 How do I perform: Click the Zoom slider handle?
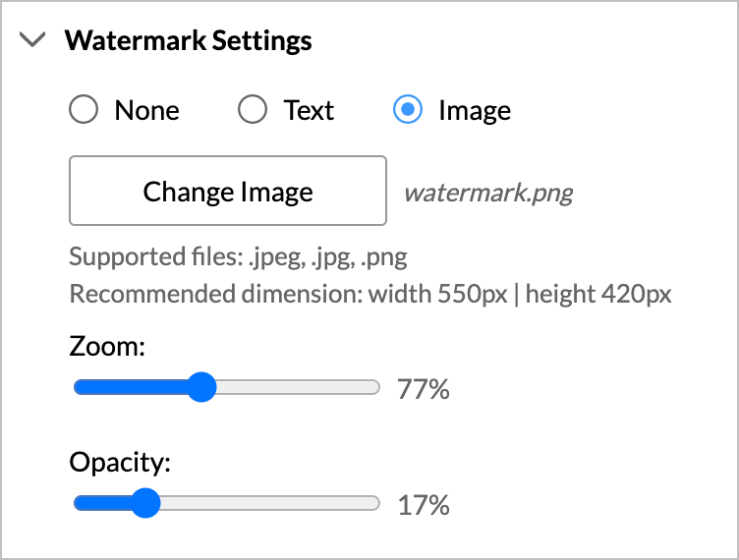tap(200, 387)
